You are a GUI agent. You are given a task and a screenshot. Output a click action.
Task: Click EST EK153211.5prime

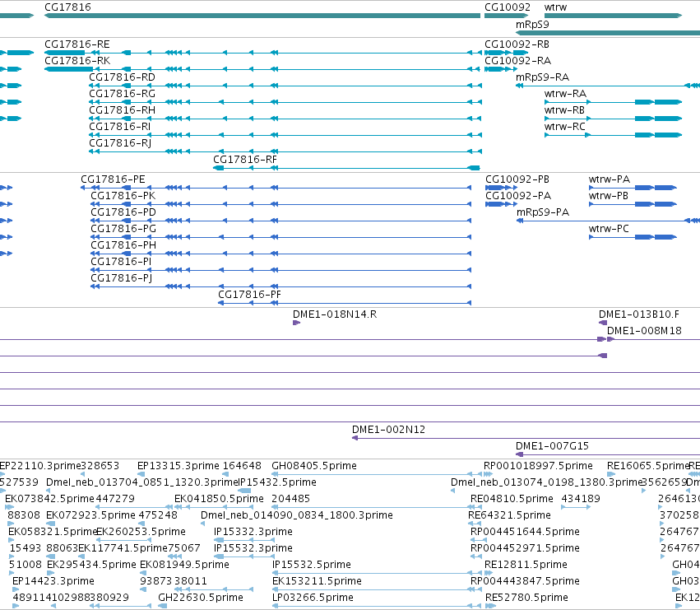click(x=317, y=581)
